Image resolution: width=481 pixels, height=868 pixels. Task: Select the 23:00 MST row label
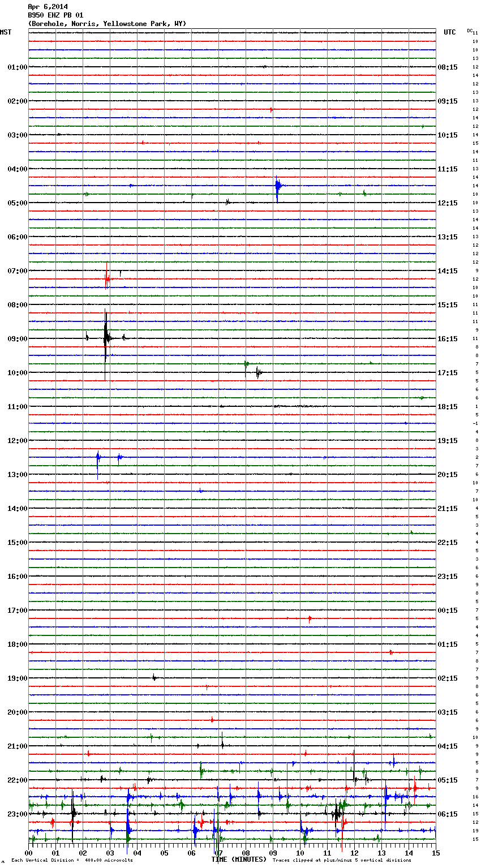(x=17, y=814)
